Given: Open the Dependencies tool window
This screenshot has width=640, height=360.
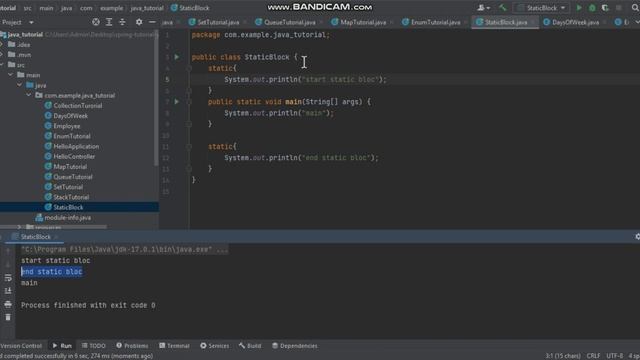Looking at the screenshot, I should point(295,346).
